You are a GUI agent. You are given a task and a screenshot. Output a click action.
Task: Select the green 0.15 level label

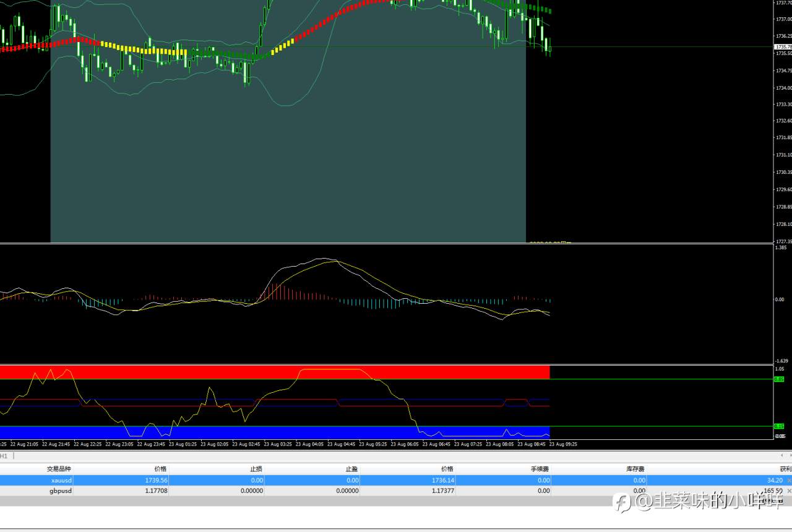pyautogui.click(x=779, y=426)
